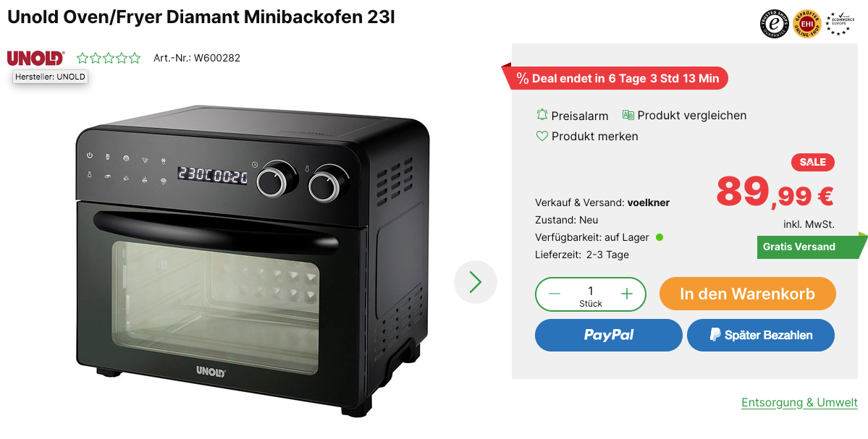Choose PayPal Später Bezahlen option
The width and height of the screenshot is (868, 439).
pos(761,335)
